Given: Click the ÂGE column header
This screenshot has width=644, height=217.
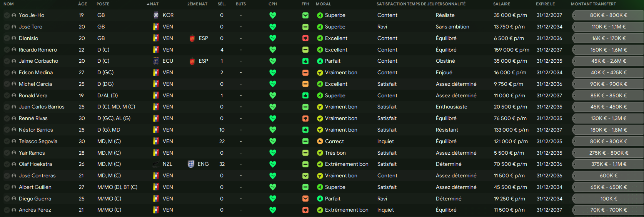Looking at the screenshot, I should click(82, 4).
